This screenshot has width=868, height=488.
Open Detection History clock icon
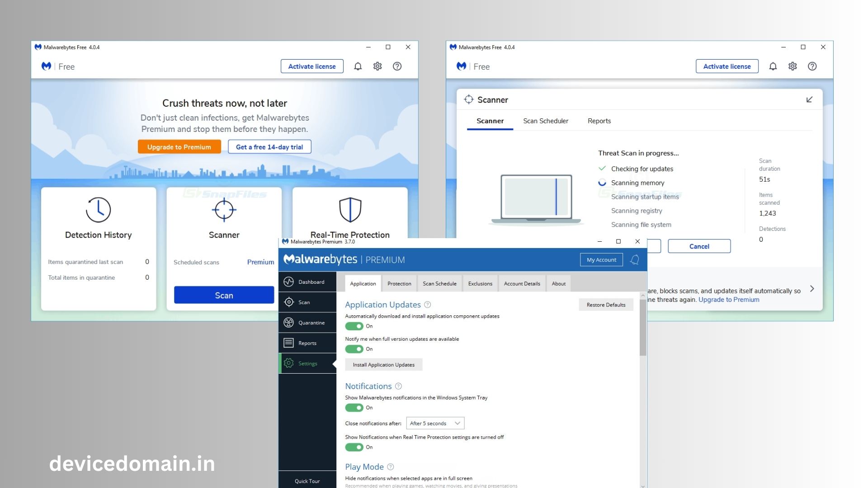(x=98, y=210)
